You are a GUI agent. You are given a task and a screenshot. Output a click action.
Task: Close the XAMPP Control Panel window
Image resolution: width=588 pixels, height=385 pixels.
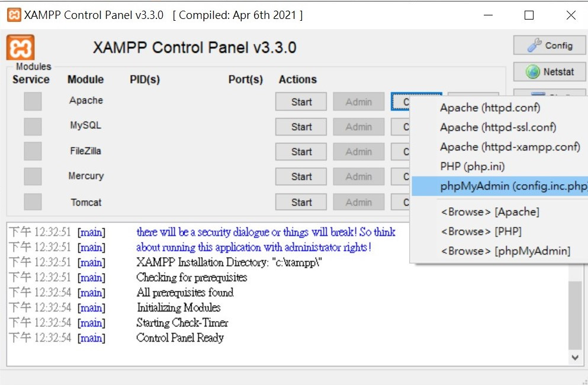click(x=571, y=15)
